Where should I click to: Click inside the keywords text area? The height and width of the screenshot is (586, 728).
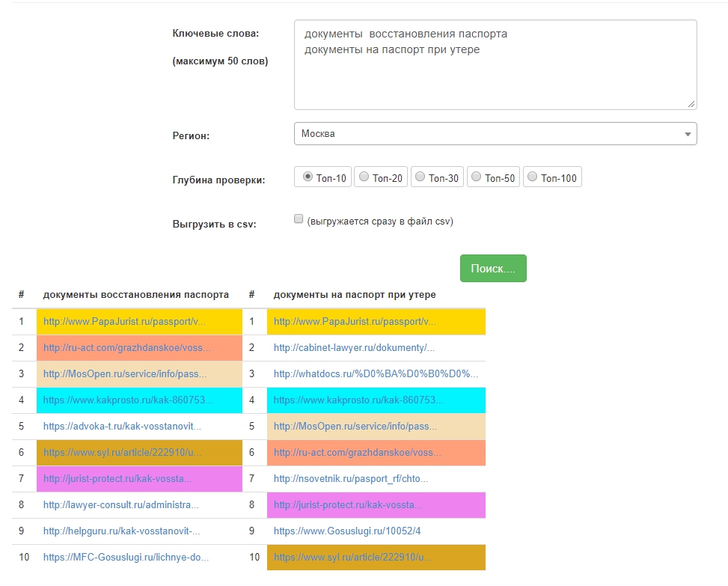pyautogui.click(x=494, y=75)
